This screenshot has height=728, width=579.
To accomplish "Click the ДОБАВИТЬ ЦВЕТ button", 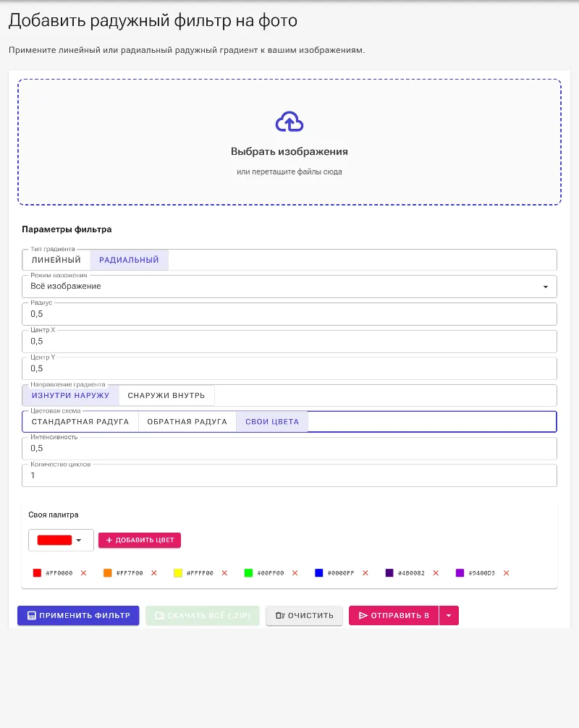I will click(x=140, y=540).
